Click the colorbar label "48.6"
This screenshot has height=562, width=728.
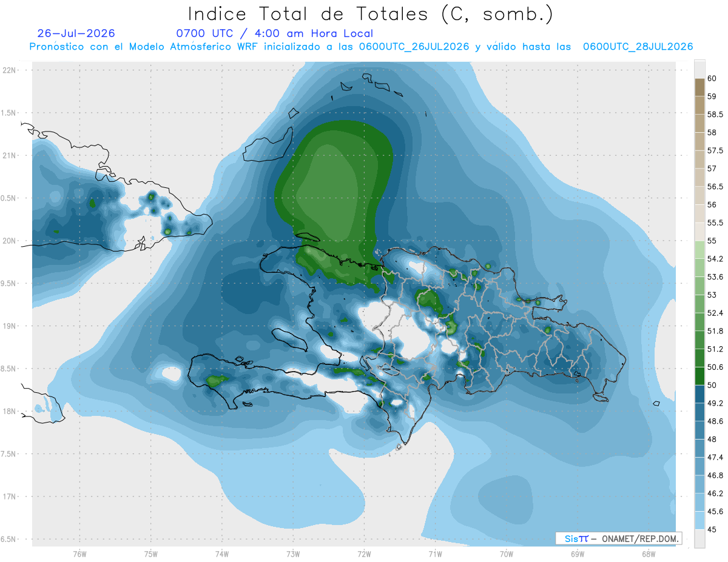click(715, 421)
